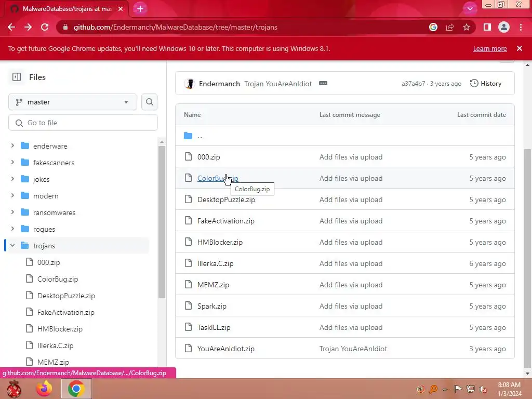This screenshot has height=399, width=532.
Task: Click the file tree vertical scrollbar
Action: [x=162, y=222]
